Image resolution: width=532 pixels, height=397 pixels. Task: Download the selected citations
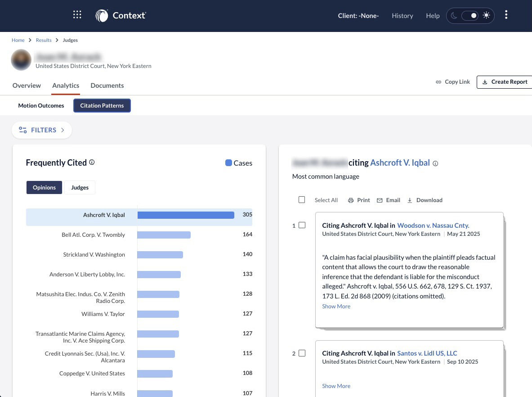tap(425, 200)
